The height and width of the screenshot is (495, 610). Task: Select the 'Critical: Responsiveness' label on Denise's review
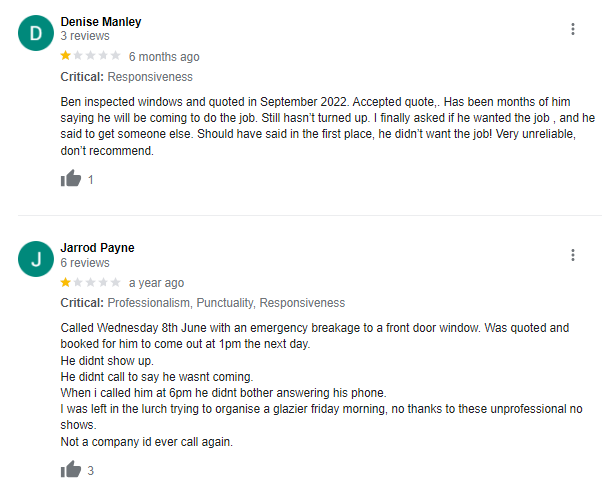point(126,77)
